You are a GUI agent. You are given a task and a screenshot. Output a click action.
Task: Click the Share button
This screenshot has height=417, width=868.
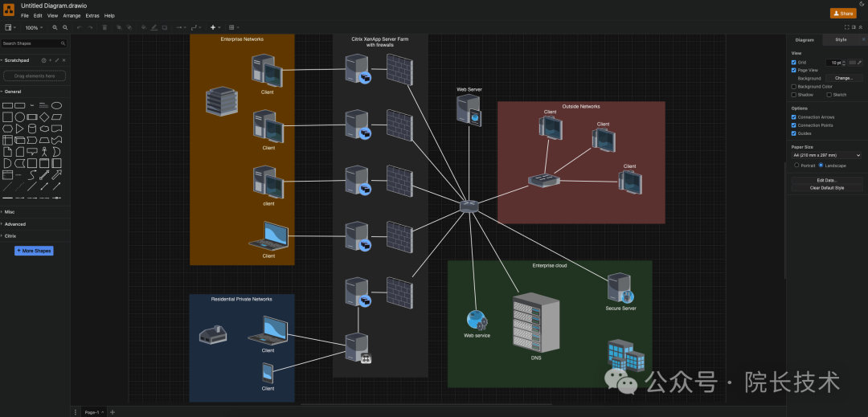tap(843, 14)
